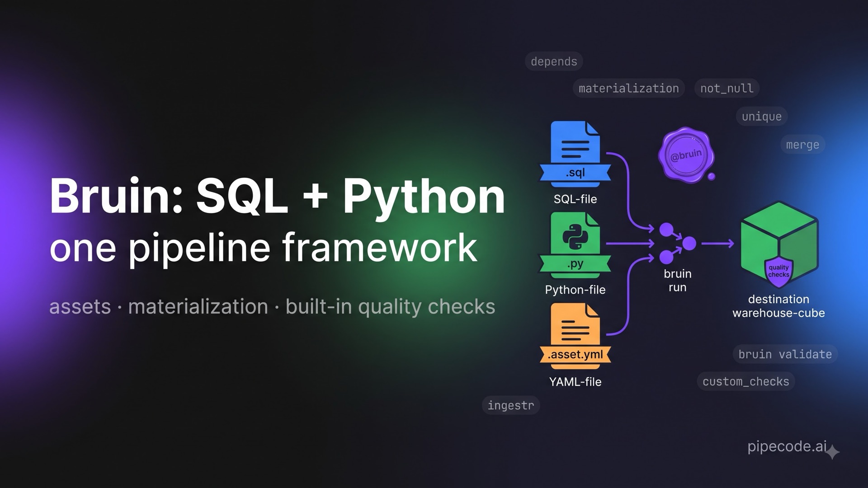The height and width of the screenshot is (488, 868).
Task: Click the destination warehouse-cube label
Action: tap(778, 306)
